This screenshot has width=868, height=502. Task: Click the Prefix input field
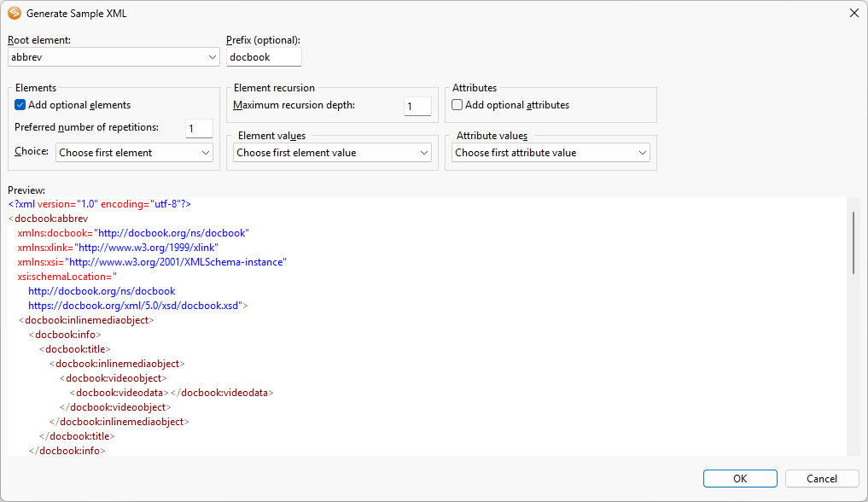264,57
